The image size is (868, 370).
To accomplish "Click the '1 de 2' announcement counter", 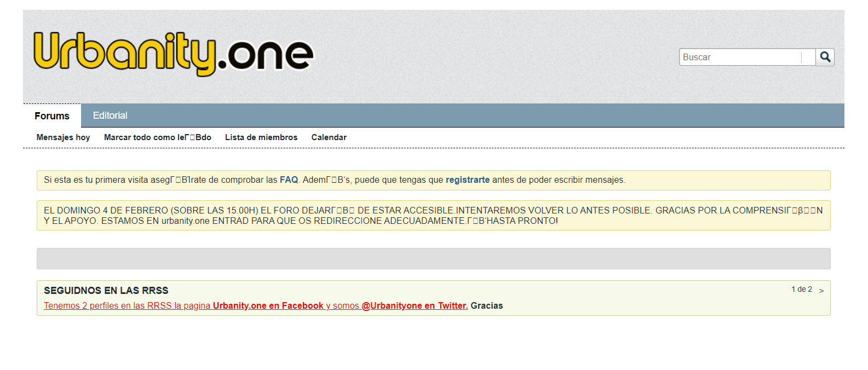I will coord(801,289).
